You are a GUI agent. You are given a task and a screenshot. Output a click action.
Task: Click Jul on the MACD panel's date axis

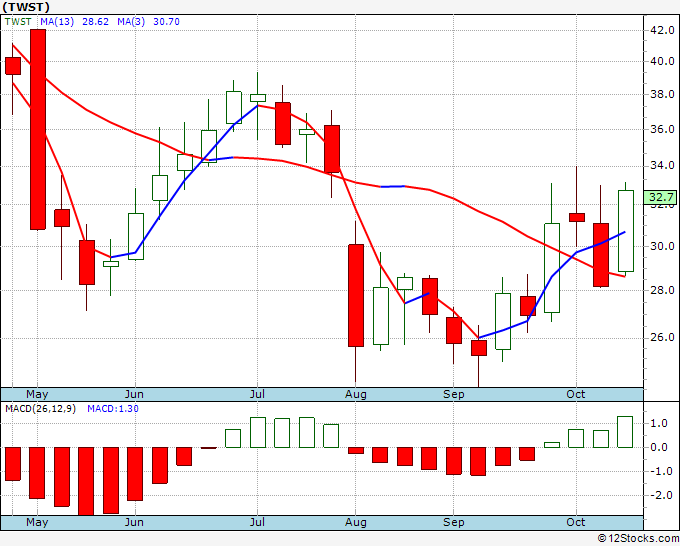click(x=257, y=522)
